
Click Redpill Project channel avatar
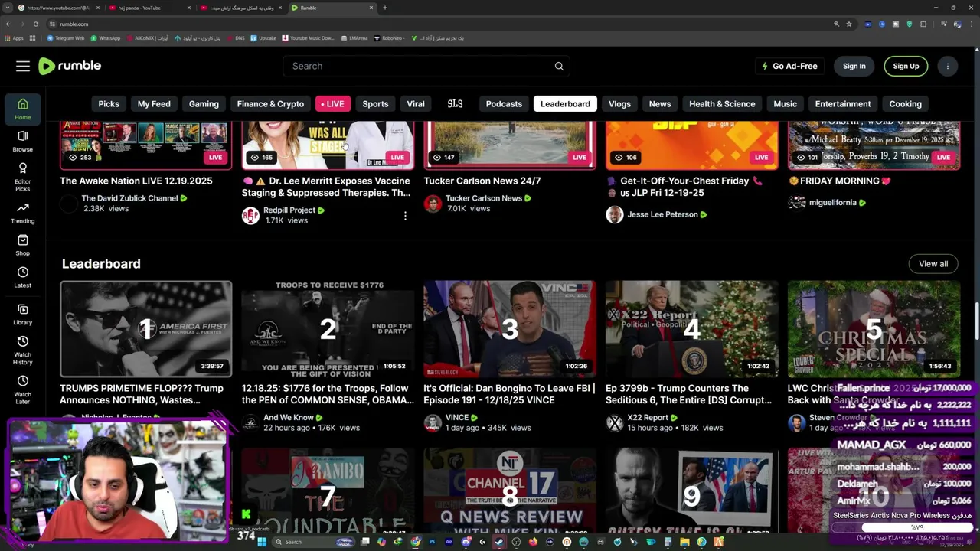click(250, 215)
